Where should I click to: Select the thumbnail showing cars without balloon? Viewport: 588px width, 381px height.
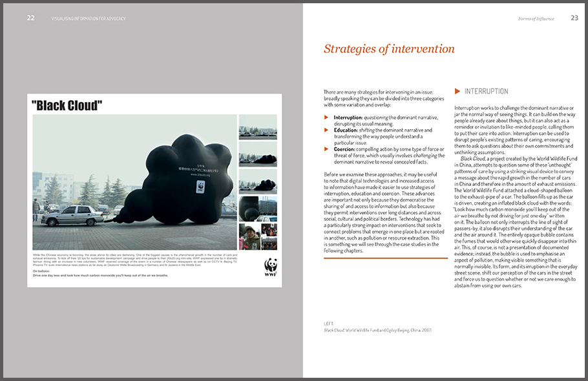(258, 127)
